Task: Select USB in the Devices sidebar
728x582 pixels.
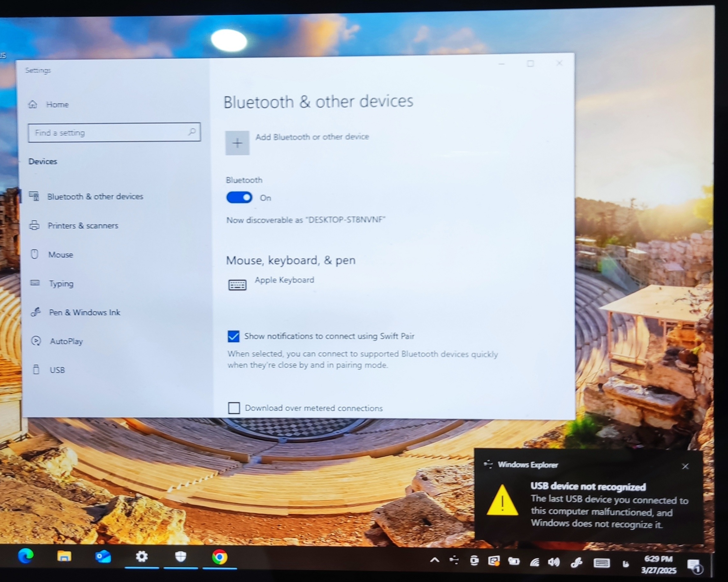Action: click(x=57, y=370)
